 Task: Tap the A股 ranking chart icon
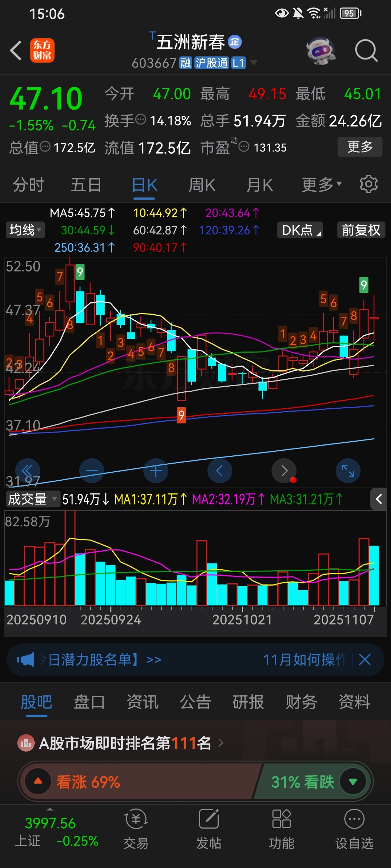click(x=26, y=743)
